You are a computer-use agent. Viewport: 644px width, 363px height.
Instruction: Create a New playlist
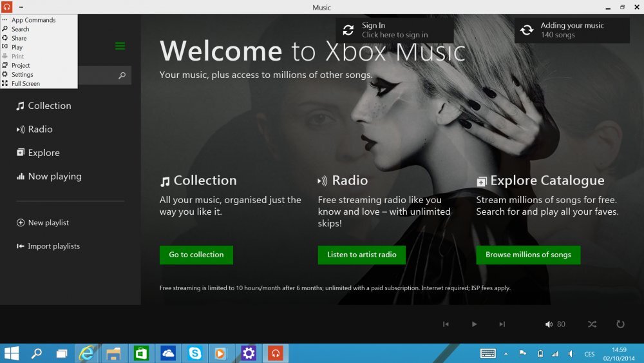click(x=43, y=222)
